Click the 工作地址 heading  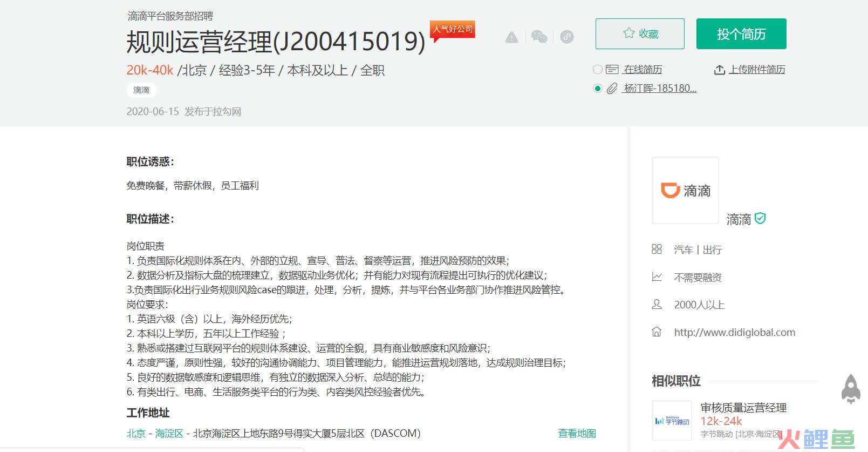[148, 413]
